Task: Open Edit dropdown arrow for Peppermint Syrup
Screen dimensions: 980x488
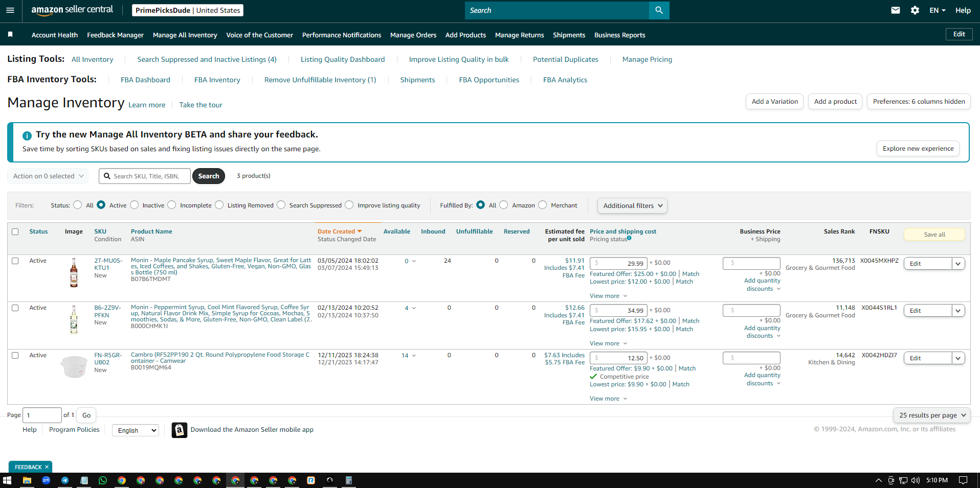Action: pyautogui.click(x=958, y=311)
